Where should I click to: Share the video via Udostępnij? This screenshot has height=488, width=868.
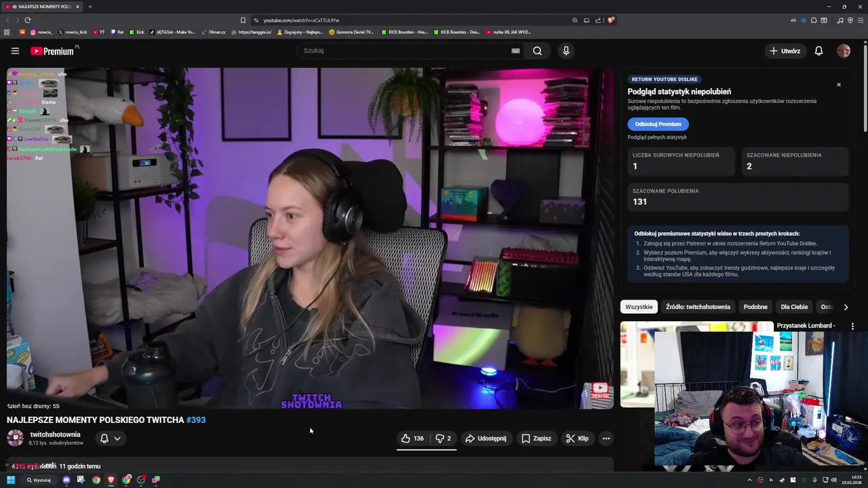486,439
